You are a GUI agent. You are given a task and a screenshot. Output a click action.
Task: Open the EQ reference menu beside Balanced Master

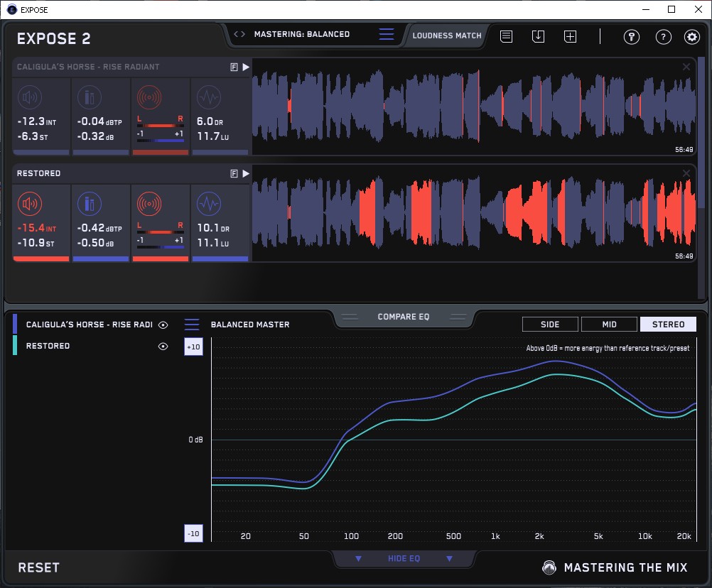192,325
